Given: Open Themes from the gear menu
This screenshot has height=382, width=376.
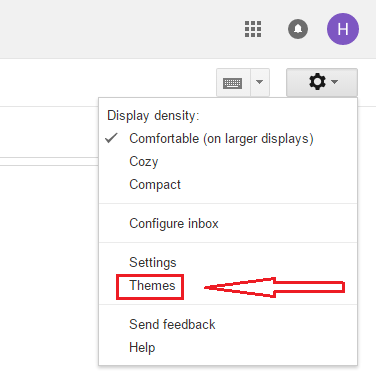Looking at the screenshot, I should click(228, 286).
